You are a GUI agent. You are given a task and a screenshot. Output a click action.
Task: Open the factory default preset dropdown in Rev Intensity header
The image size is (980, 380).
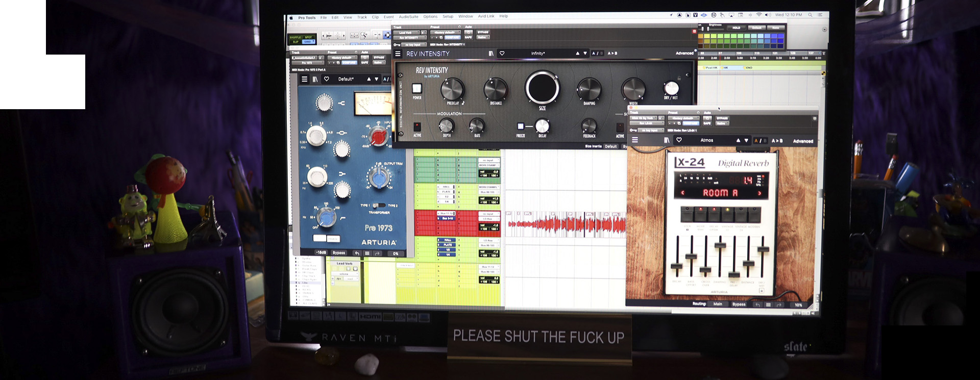pos(445,32)
